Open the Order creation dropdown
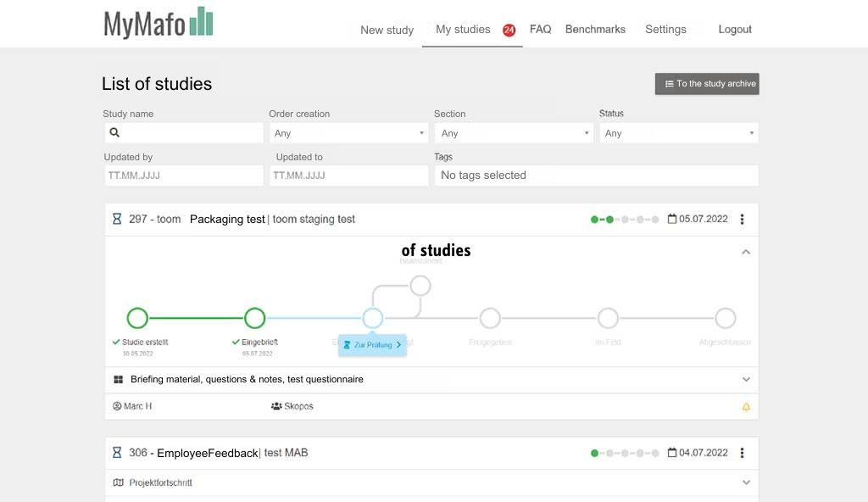 pos(348,133)
